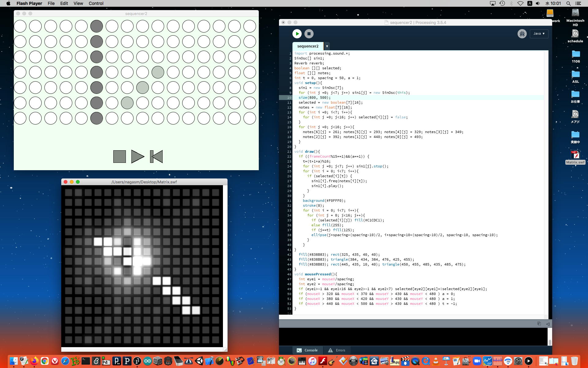The height and width of the screenshot is (368, 588).
Task: Click the copy console icon
Action: [539, 324]
